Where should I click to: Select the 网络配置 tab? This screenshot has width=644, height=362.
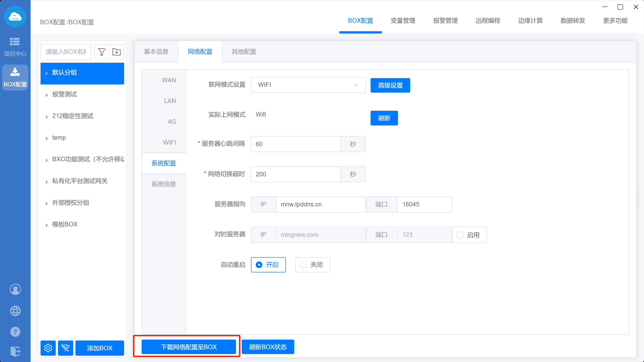pyautogui.click(x=200, y=52)
